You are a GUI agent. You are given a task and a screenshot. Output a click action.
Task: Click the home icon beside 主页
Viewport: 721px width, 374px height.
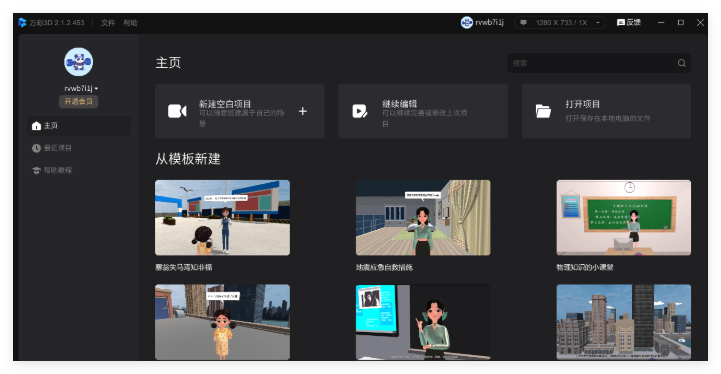coord(36,126)
